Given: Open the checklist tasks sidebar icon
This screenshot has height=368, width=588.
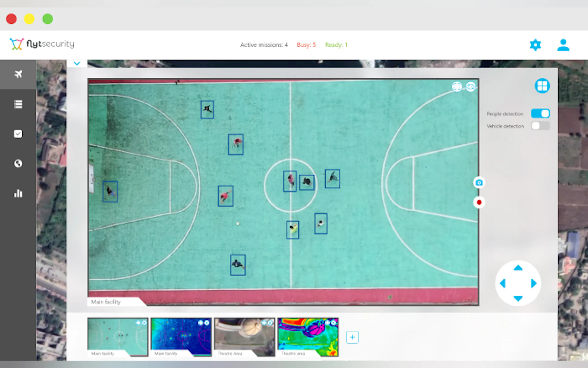Looking at the screenshot, I should pos(18,134).
